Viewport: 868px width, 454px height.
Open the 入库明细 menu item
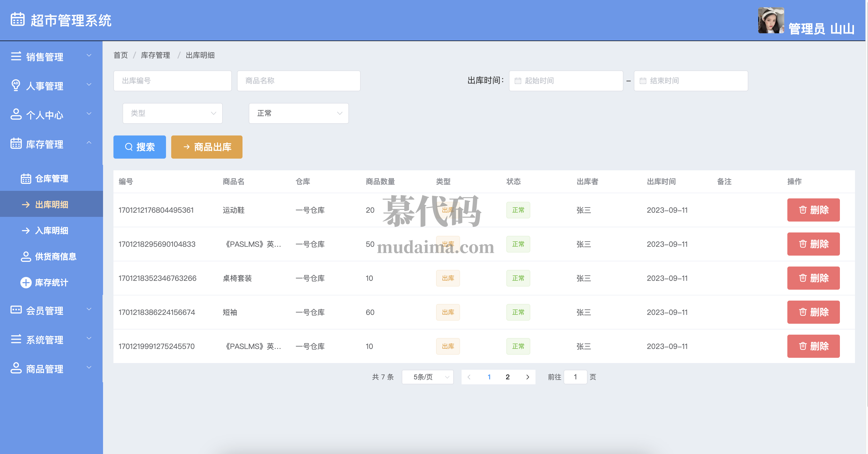(x=51, y=230)
